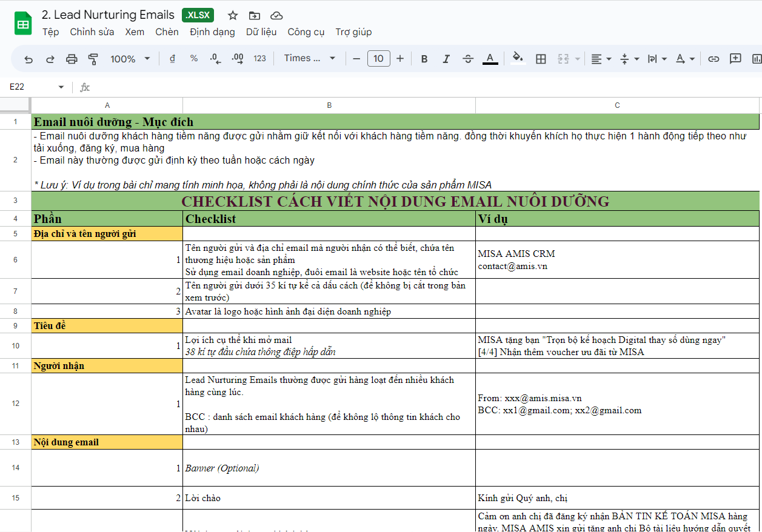Merge the selected cells
This screenshot has width=762, height=532.
563,59
